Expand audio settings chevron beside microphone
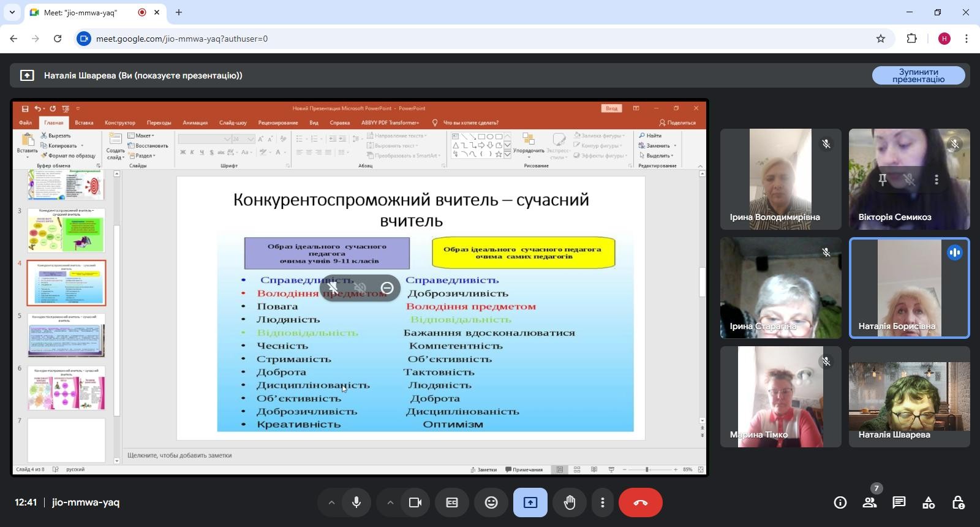 click(x=331, y=502)
